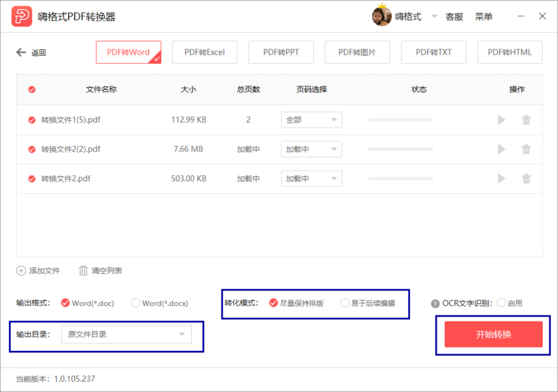Viewport: 558px width, 392px height.
Task: Click the 文件名称 column header
Action: (101, 89)
